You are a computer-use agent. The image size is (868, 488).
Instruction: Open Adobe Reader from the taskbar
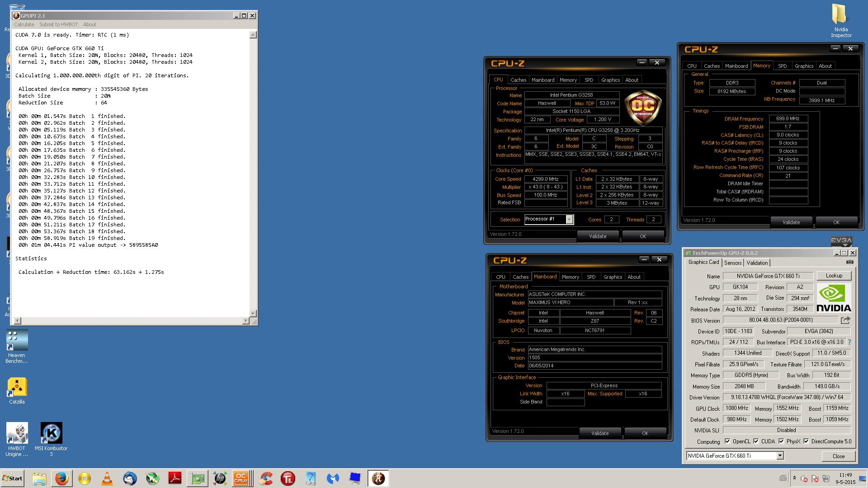pyautogui.click(x=175, y=478)
